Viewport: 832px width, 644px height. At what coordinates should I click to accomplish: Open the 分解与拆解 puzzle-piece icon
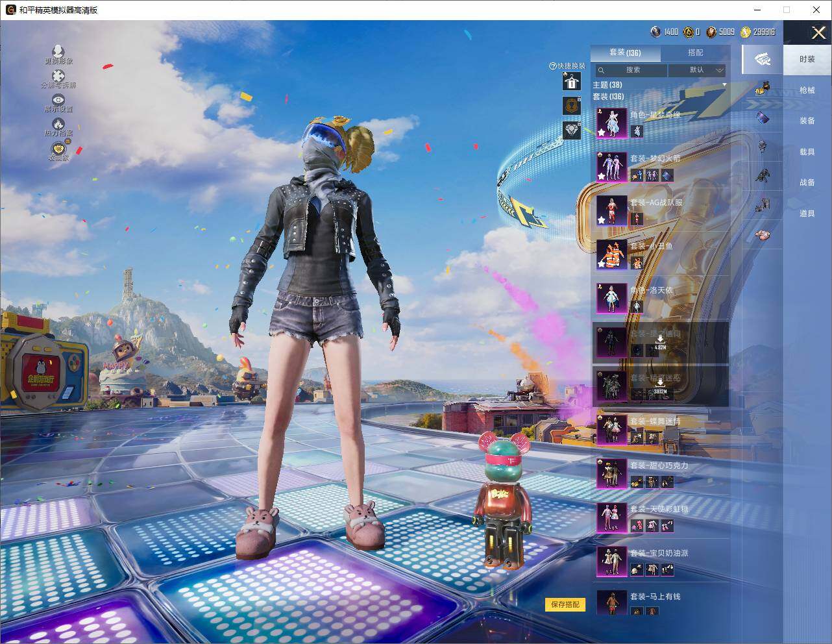tap(58, 76)
